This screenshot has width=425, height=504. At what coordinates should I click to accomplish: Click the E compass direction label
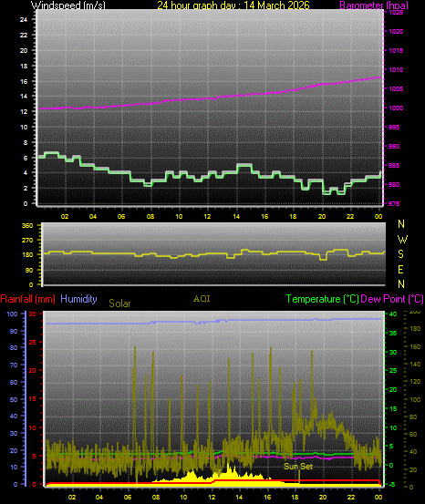click(400, 270)
